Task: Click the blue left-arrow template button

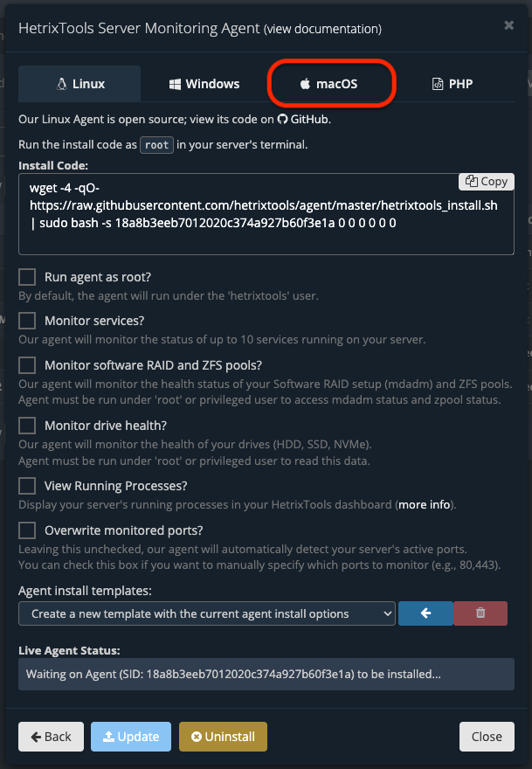Action: click(x=425, y=613)
